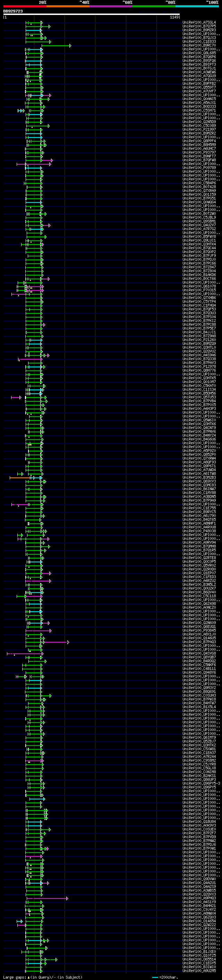Screen dimensions: 222x980
Task: Select UniRef100_A6UHC7 label
Action: click(x=199, y=149)
